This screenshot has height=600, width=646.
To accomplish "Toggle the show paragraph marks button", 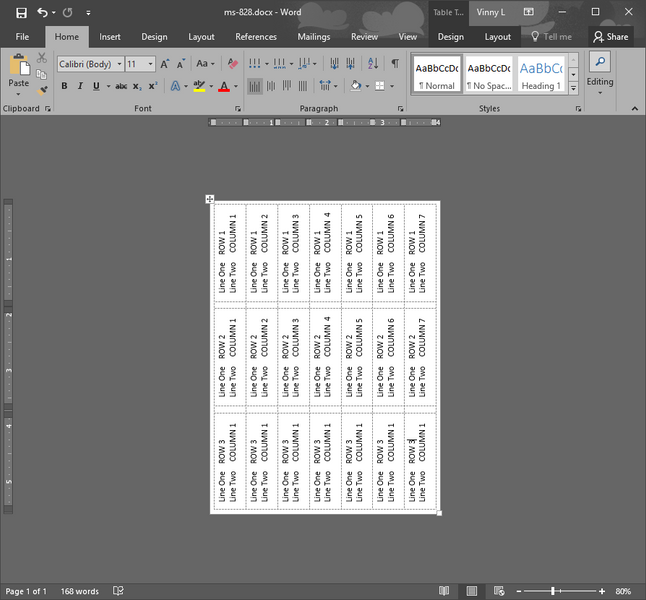I will coord(394,64).
